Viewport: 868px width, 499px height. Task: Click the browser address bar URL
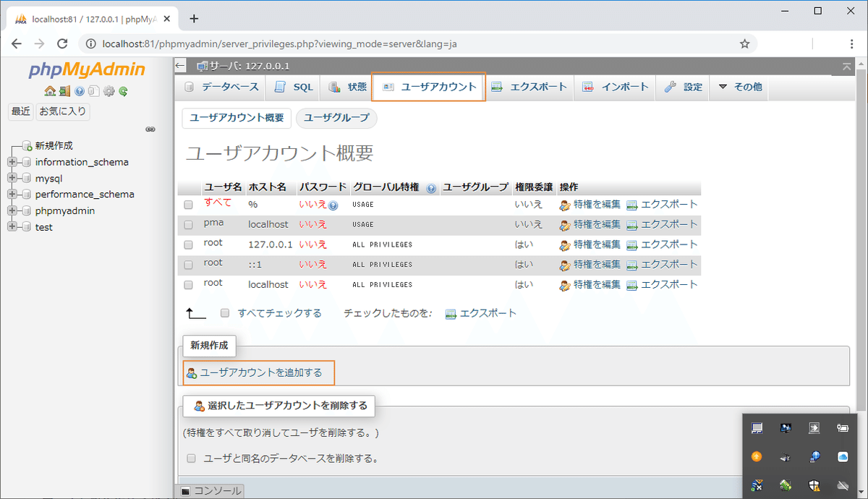pyautogui.click(x=279, y=43)
